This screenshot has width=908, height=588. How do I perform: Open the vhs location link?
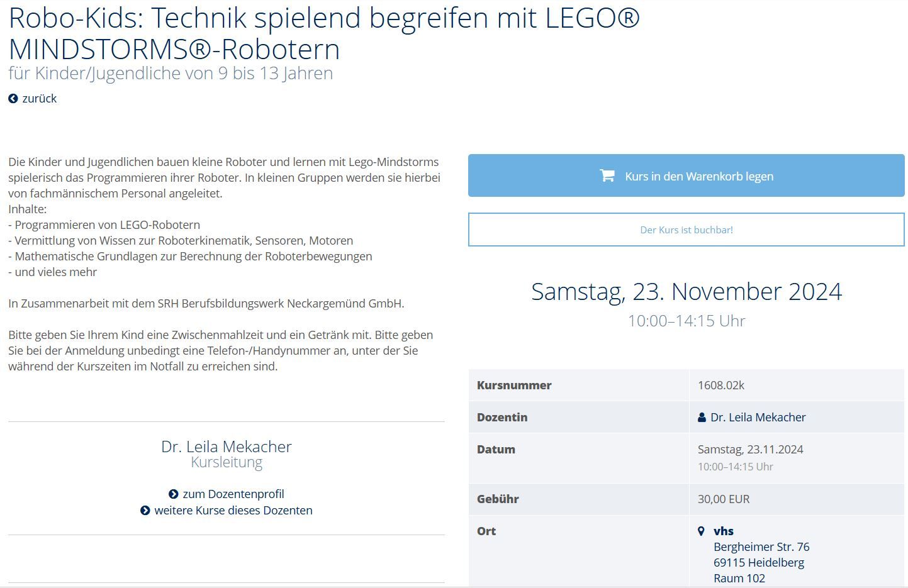point(724,531)
